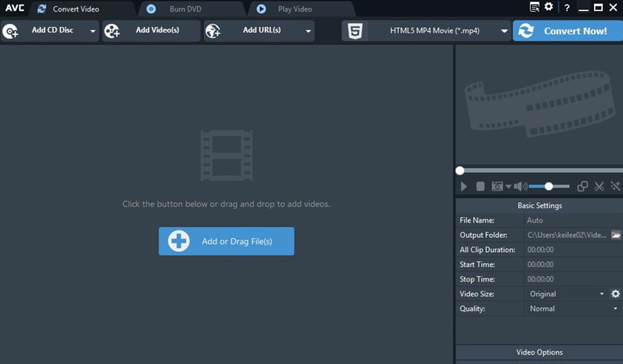Click the HTML5 output profile icon
The width and height of the screenshot is (623, 364).
click(x=355, y=31)
